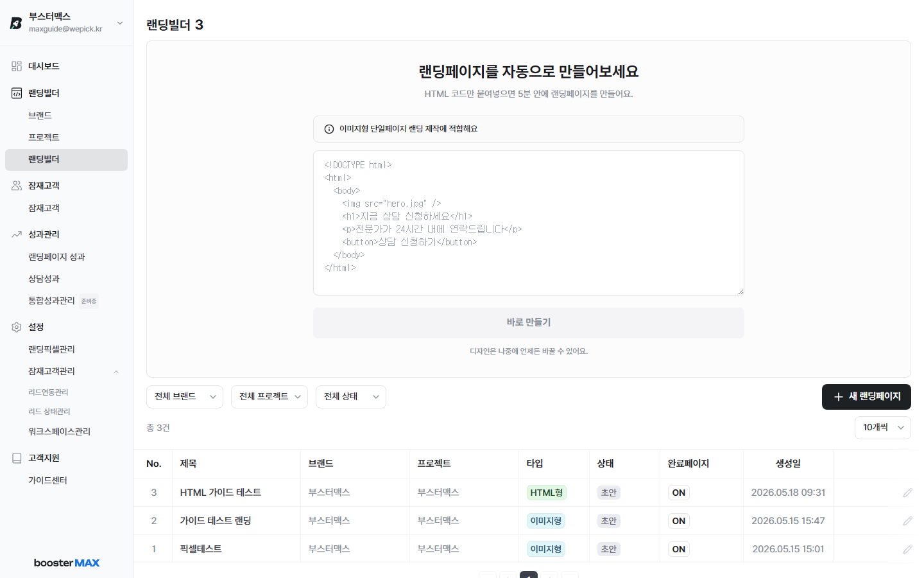This screenshot has height=578, width=924.
Task: Click the 바로 만들기 button
Action: pyautogui.click(x=529, y=323)
